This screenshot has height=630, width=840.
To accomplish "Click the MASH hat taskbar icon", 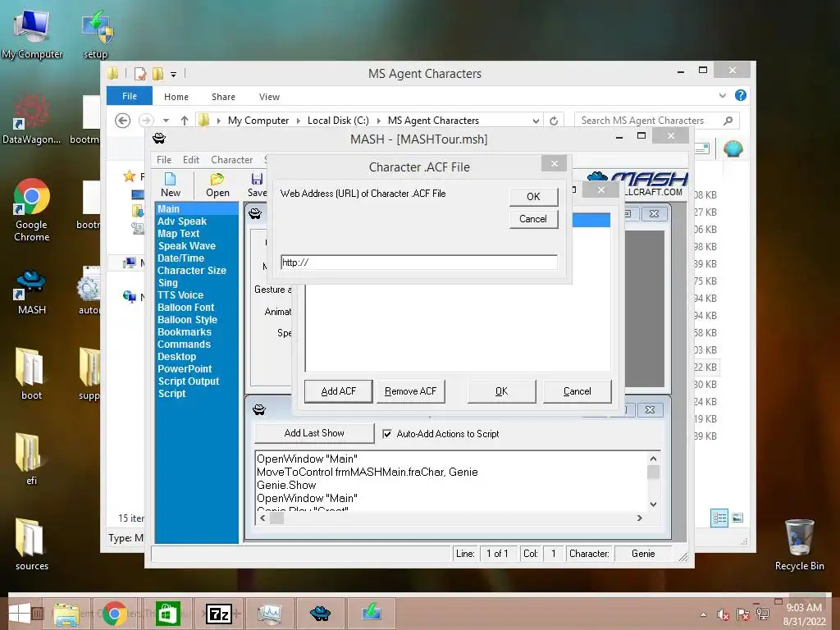I will [321, 614].
